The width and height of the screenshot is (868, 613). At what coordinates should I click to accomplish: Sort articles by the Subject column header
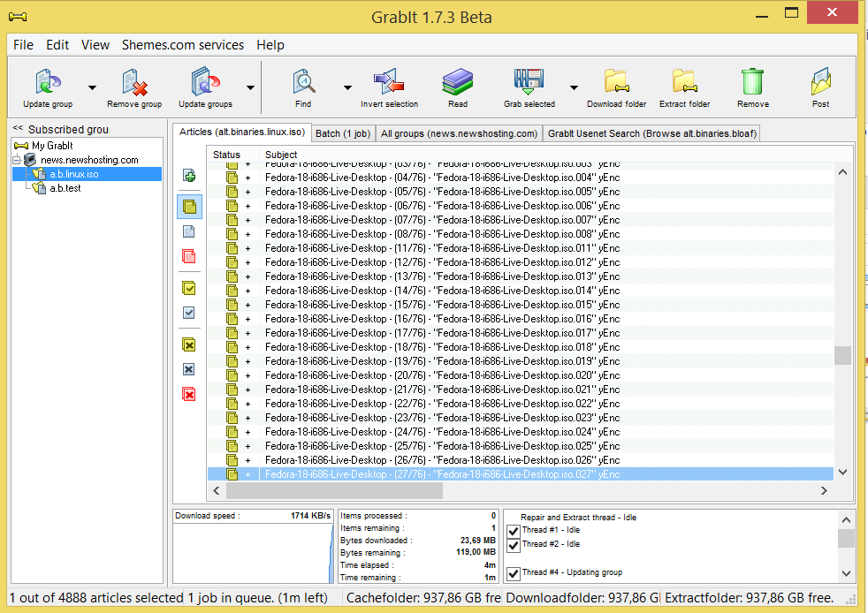click(281, 155)
